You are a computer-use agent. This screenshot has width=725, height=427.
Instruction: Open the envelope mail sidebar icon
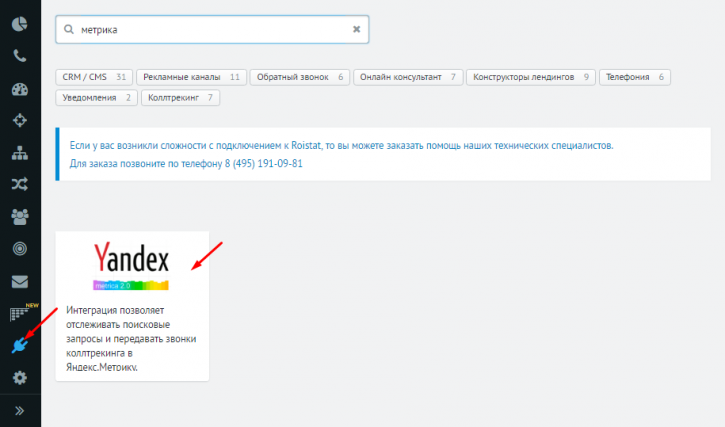coord(19,281)
